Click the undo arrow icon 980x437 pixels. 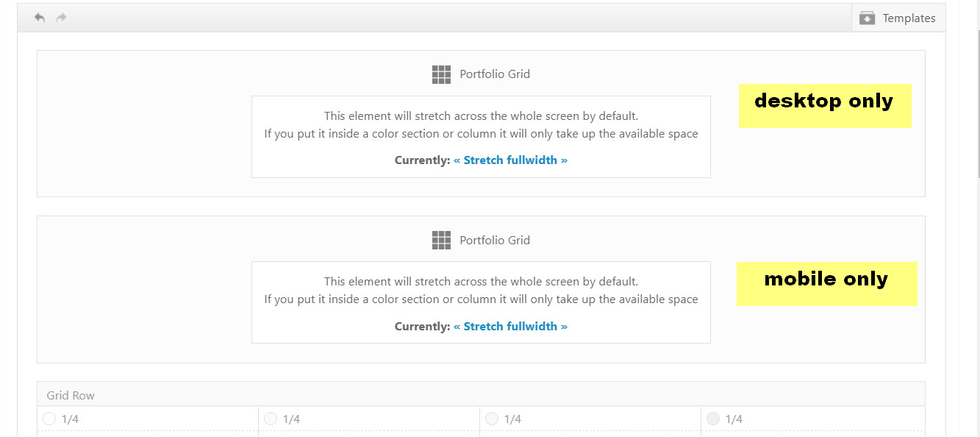click(40, 18)
